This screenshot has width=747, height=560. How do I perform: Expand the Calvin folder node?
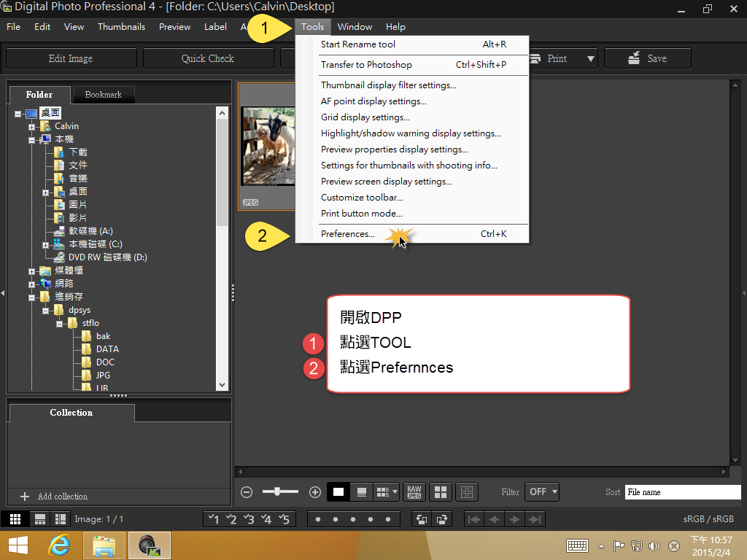pyautogui.click(x=32, y=127)
